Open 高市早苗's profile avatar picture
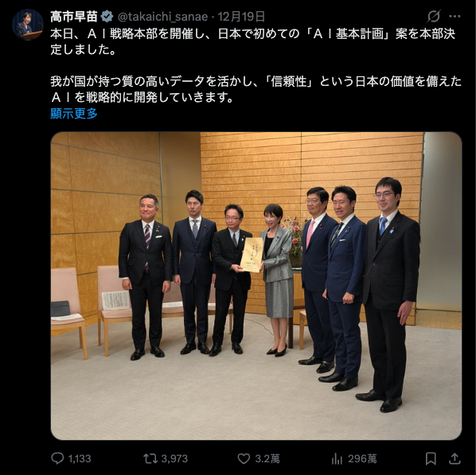Screen dimensions: 476x475 coord(28,25)
